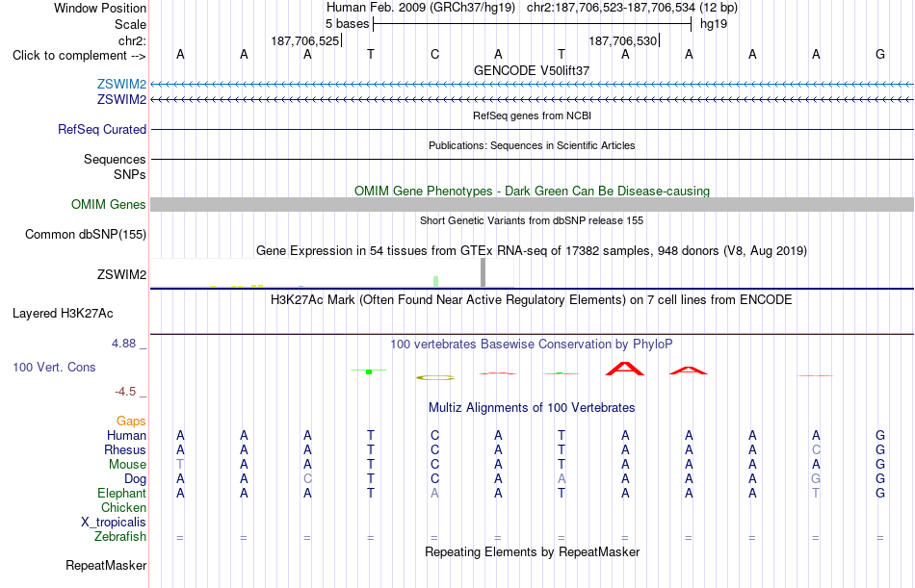Click the green square conservation mark
The image size is (915, 588).
point(369,371)
